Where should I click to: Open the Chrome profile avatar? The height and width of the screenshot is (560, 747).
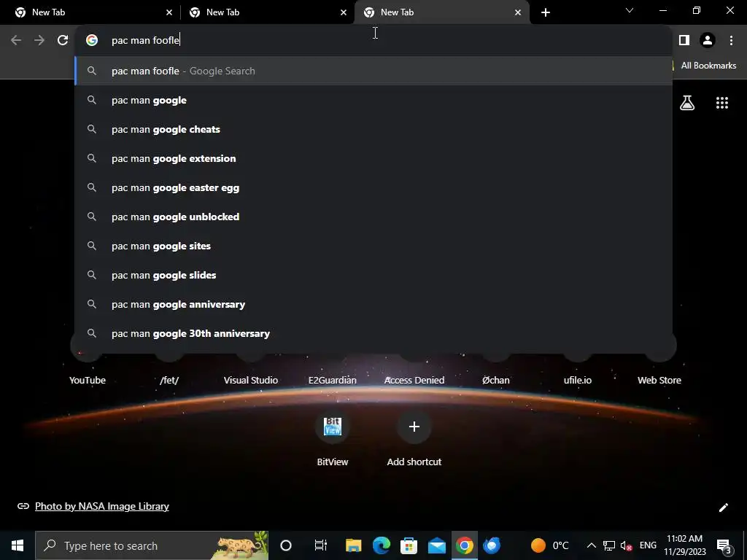[708, 41]
